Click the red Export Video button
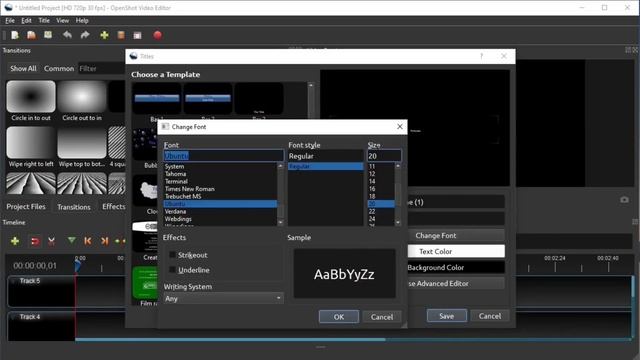This screenshot has width=640, height=360. coord(158,36)
